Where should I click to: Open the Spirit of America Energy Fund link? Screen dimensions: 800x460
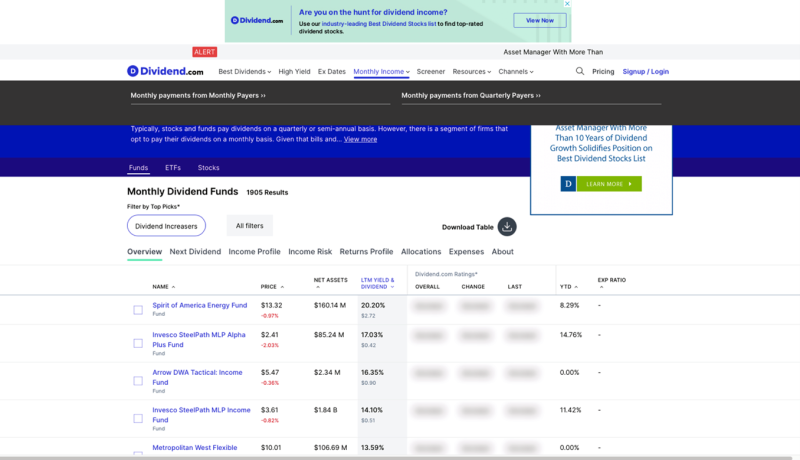(199, 305)
